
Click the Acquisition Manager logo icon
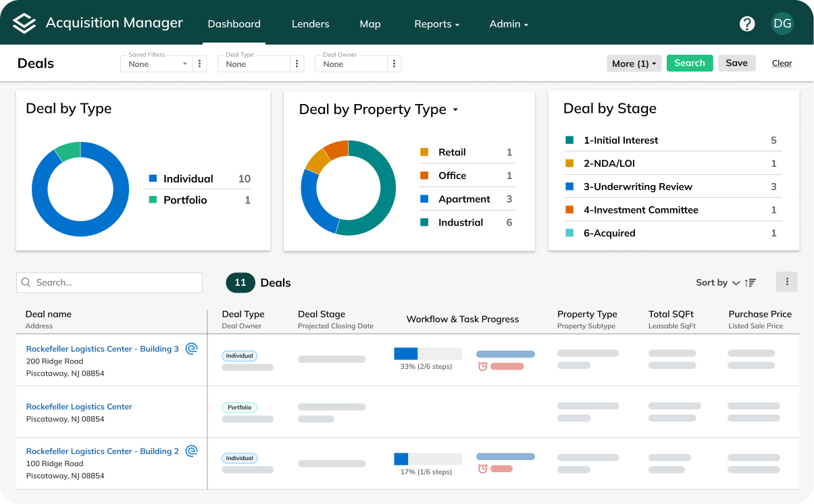click(x=24, y=24)
